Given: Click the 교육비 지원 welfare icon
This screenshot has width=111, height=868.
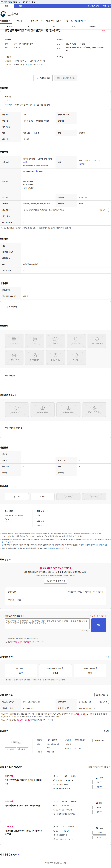Looking at the screenshot, I should (x=76, y=341).
